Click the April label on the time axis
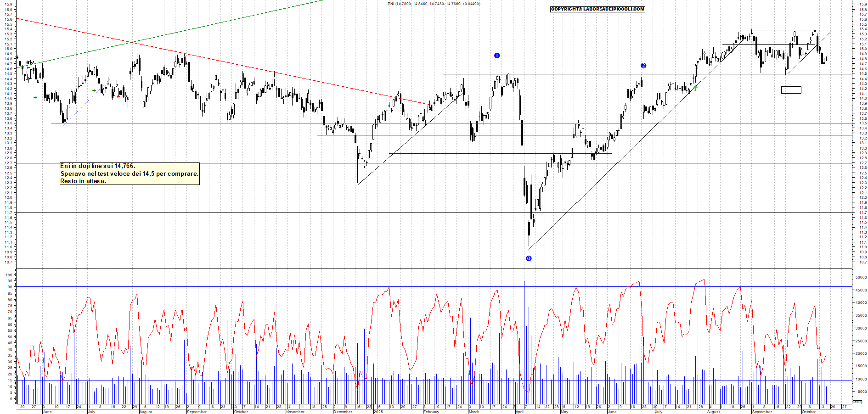 [519, 412]
